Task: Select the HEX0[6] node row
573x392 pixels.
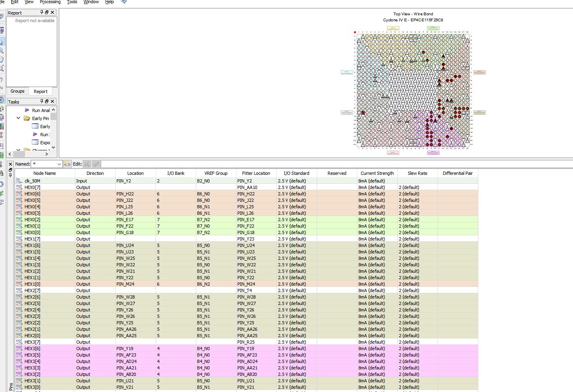Action: pos(247,194)
